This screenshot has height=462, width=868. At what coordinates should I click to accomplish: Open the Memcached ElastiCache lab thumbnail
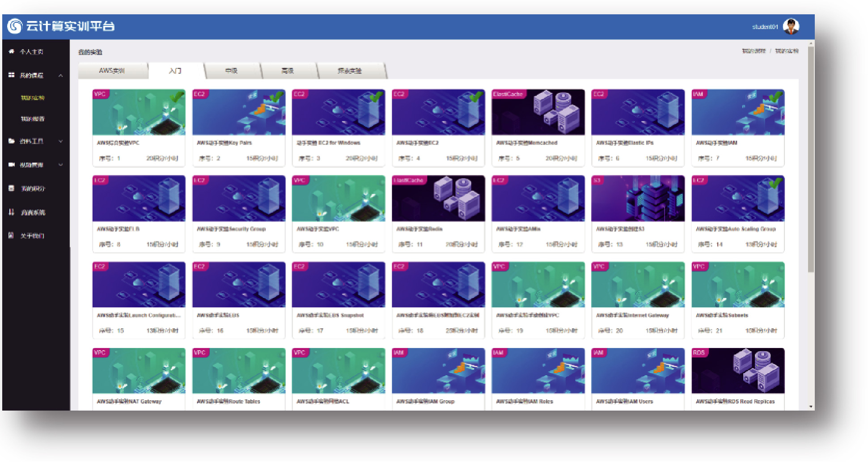pos(538,112)
